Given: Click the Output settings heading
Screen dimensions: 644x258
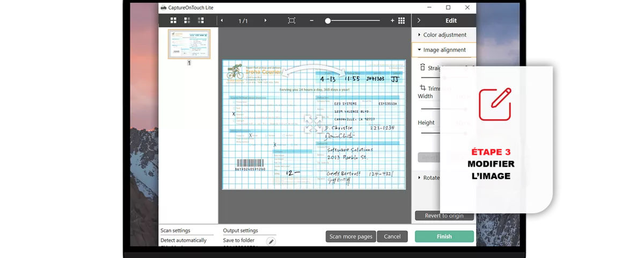Looking at the screenshot, I should tap(240, 230).
